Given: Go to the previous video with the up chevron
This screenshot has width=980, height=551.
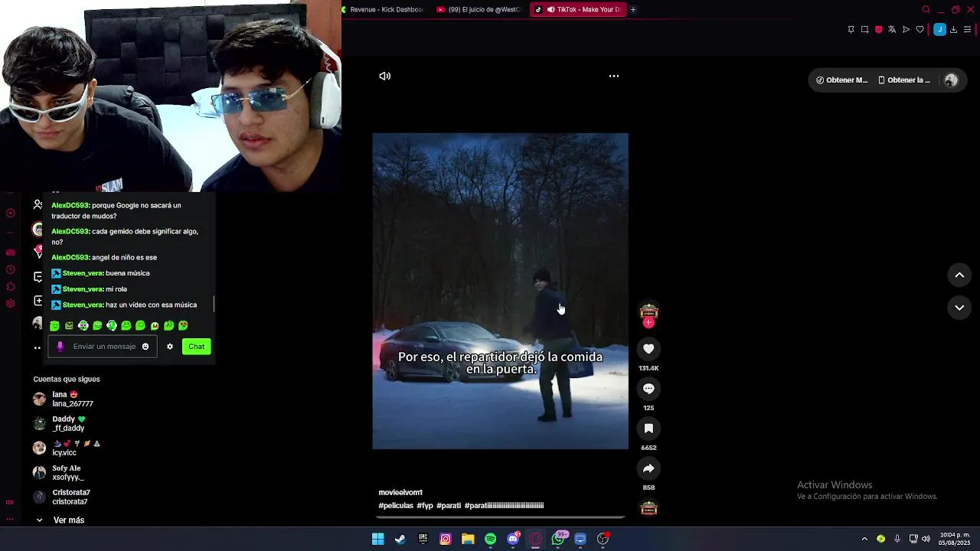Looking at the screenshot, I should tap(959, 275).
